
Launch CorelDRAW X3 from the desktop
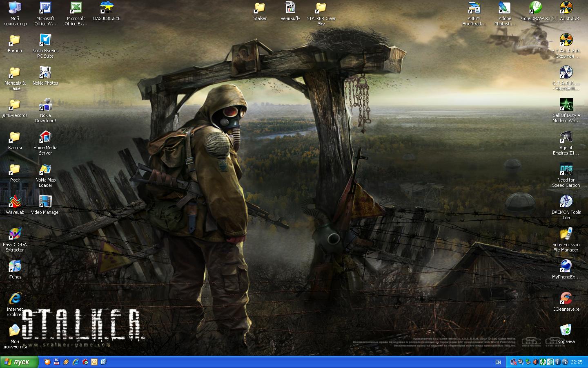tap(535, 9)
